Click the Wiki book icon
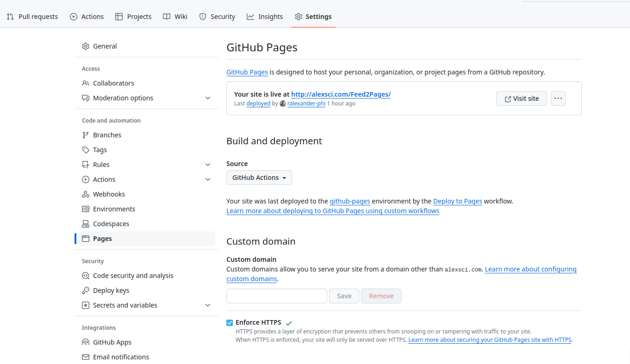The image size is (630, 364). click(167, 17)
